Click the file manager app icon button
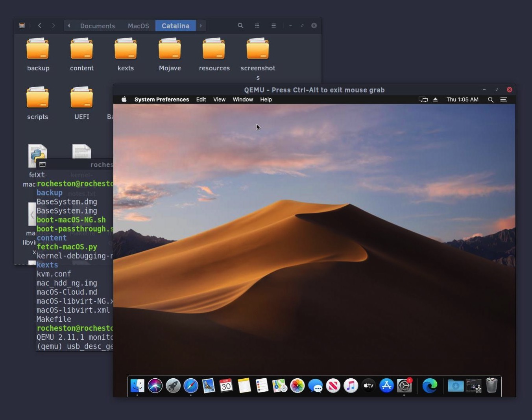The image size is (532, 420). (22, 26)
